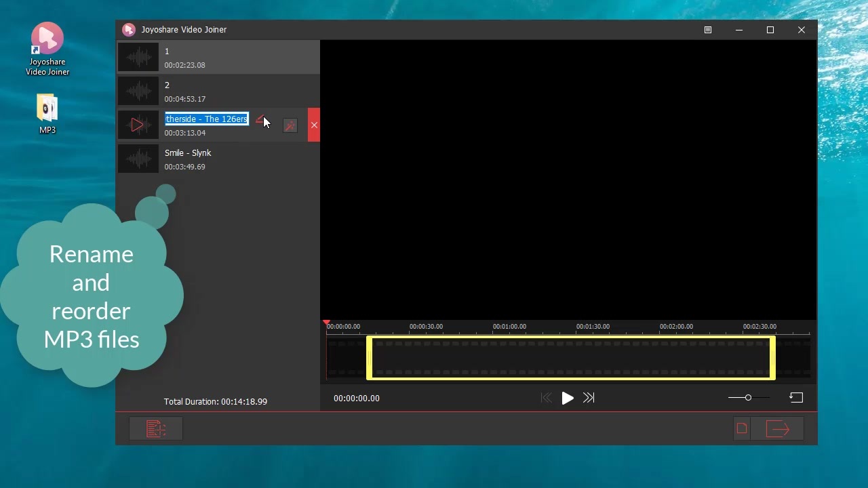Click the left yellow trim handle

(x=370, y=358)
